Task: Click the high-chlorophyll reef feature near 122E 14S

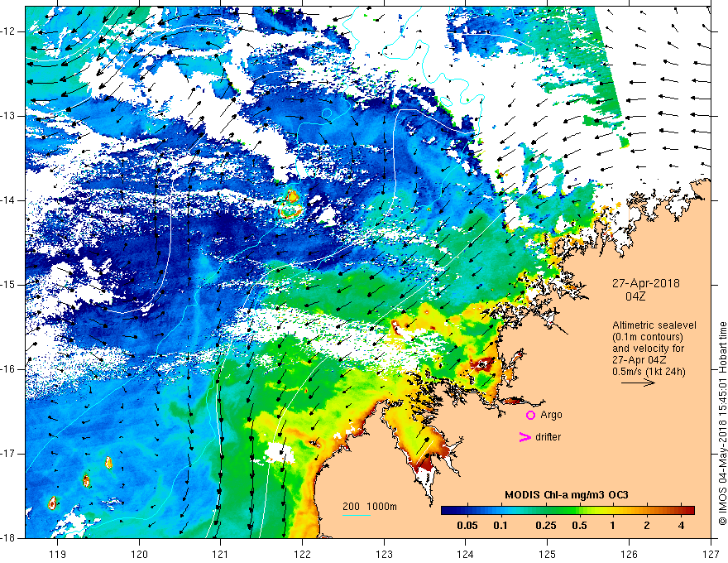Action: [x=291, y=204]
